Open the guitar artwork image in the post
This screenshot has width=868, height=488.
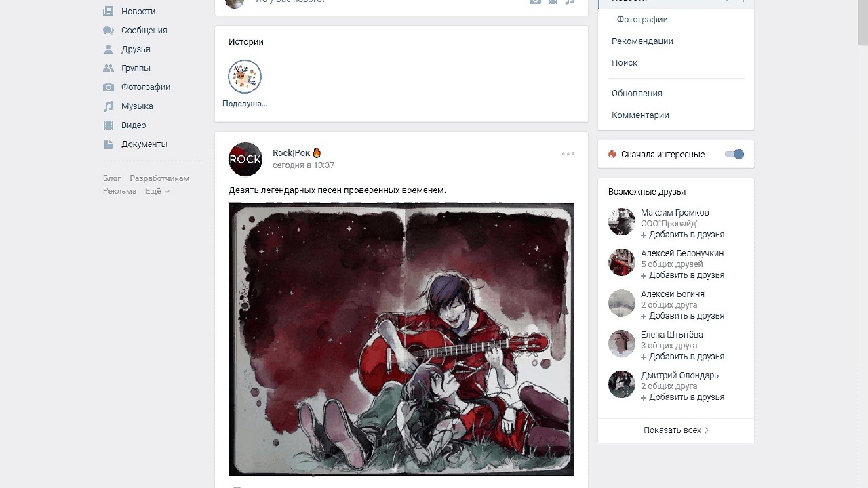point(401,340)
